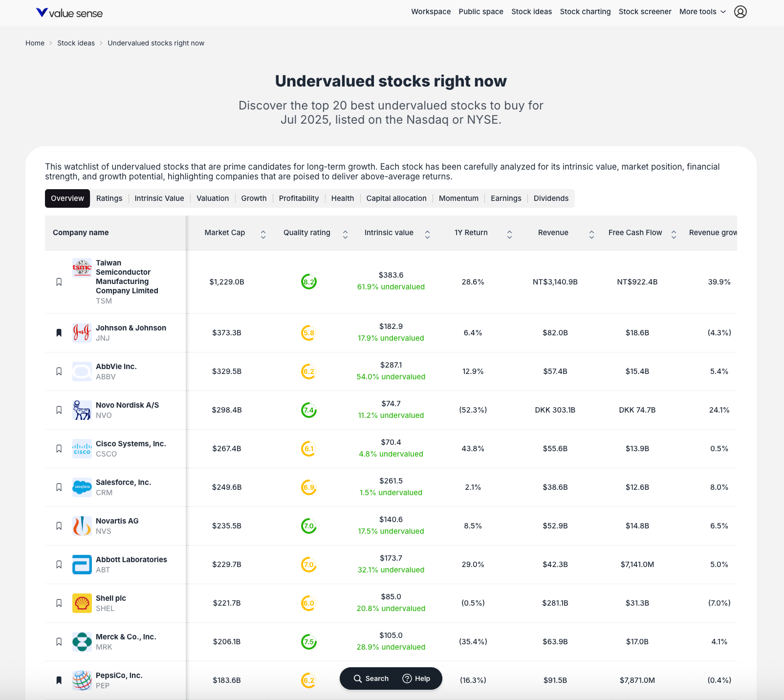The image size is (784, 700).
Task: Click the Novartis company logo
Action: (82, 526)
